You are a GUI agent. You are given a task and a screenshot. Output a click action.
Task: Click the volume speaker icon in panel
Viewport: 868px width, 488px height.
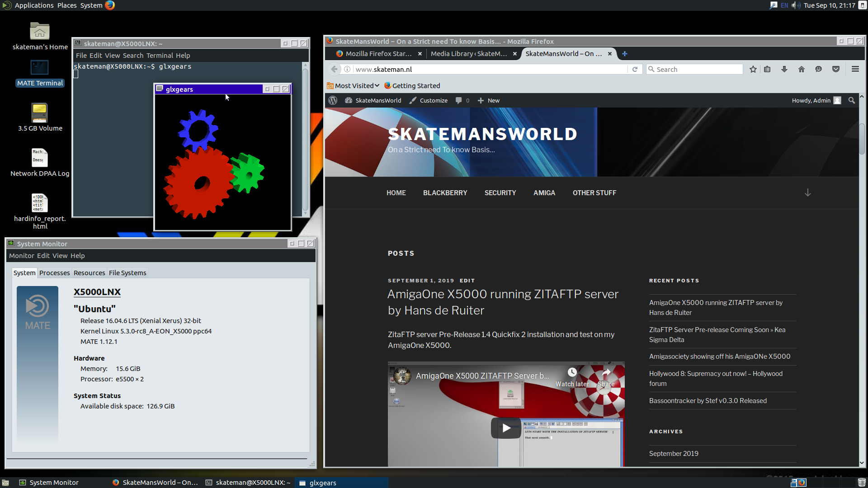click(x=796, y=5)
